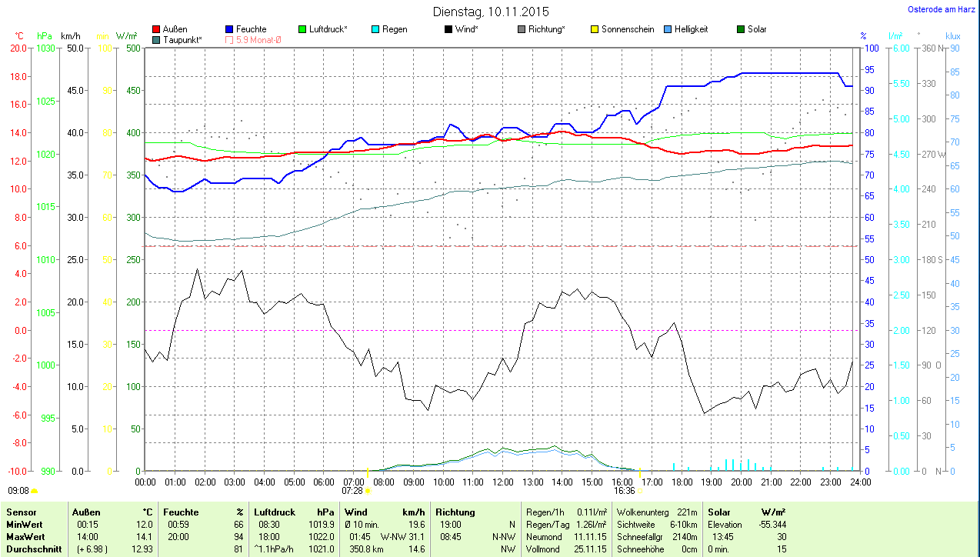Click the blue Feuchte legend swatch

(x=229, y=29)
